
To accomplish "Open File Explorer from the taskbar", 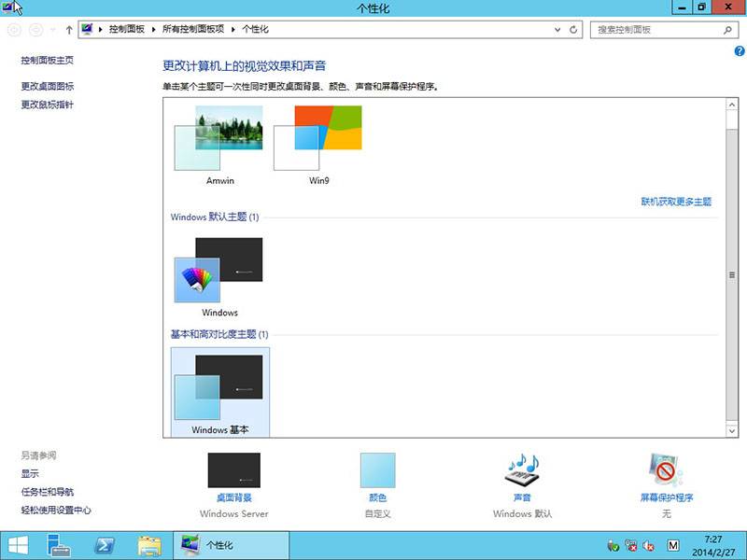I will pyautogui.click(x=149, y=546).
